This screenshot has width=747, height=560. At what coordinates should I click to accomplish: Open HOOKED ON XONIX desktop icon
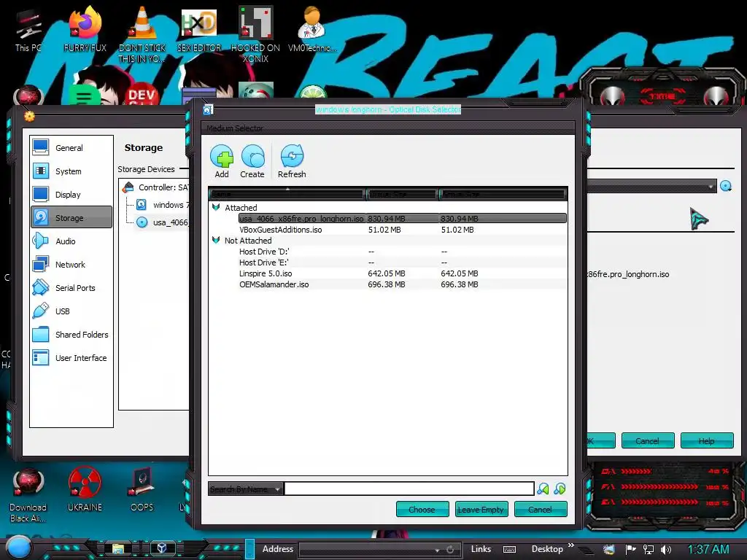(x=256, y=35)
